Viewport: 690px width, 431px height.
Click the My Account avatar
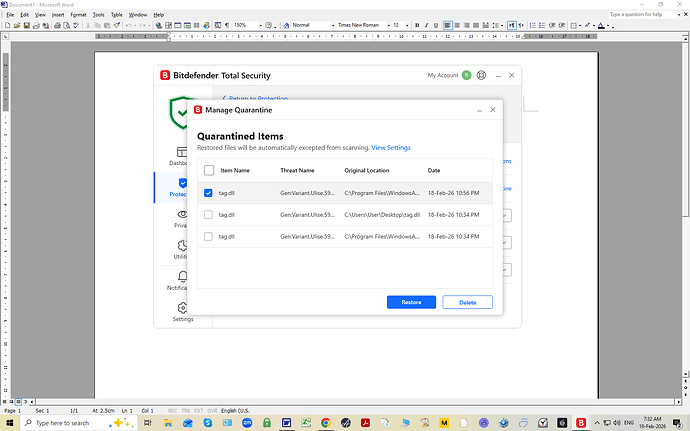click(x=466, y=75)
